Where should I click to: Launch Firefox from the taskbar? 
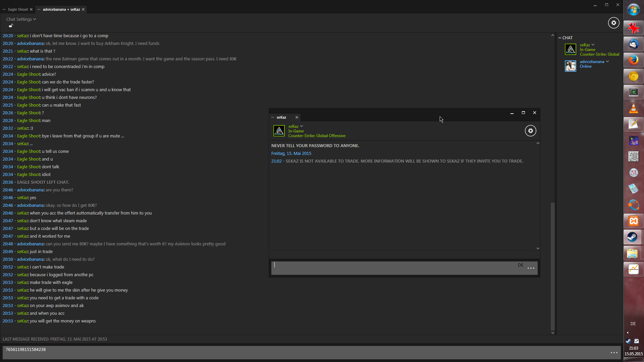[634, 60]
